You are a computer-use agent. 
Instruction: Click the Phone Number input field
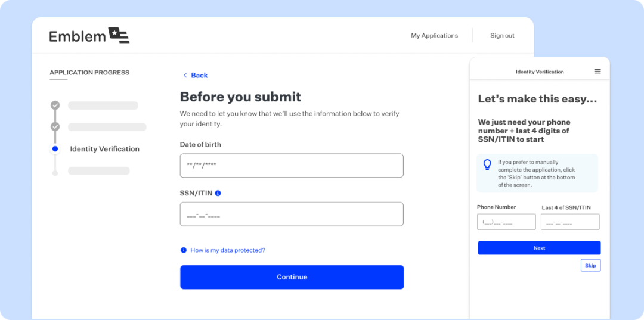(506, 222)
